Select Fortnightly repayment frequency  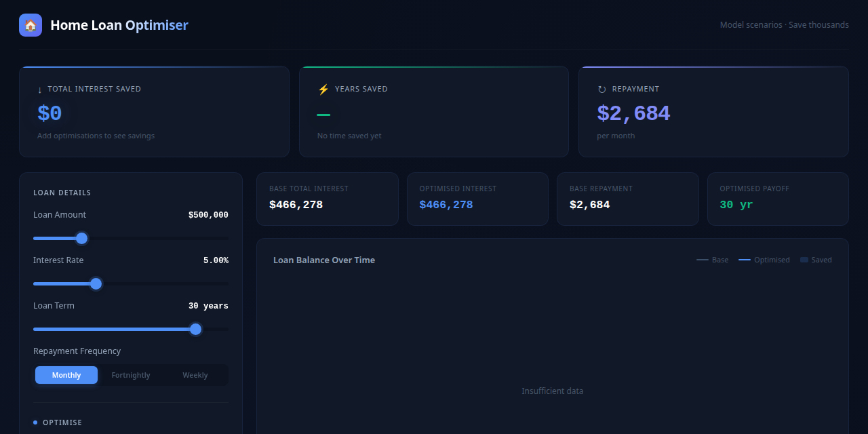131,375
